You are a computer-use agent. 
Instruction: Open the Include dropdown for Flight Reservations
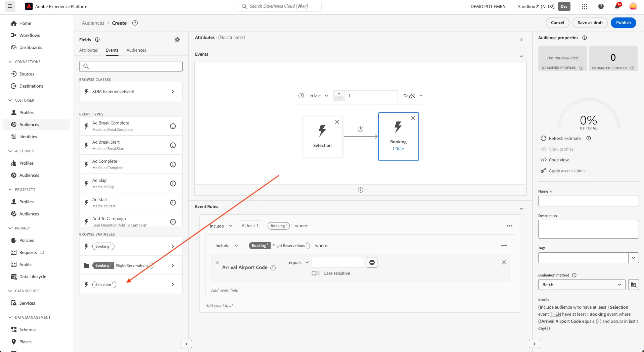tap(227, 246)
